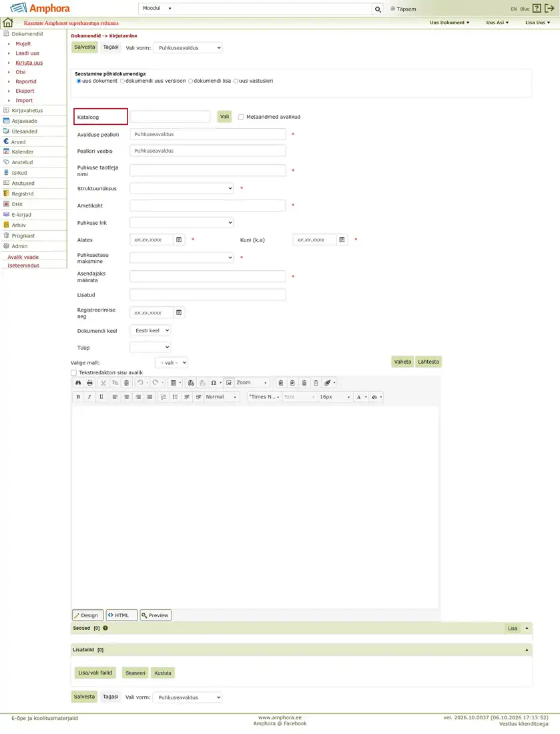Enable 'Tekstiredaktori sisu avalik' checkbox
This screenshot has height=734, width=560.
coord(73,372)
